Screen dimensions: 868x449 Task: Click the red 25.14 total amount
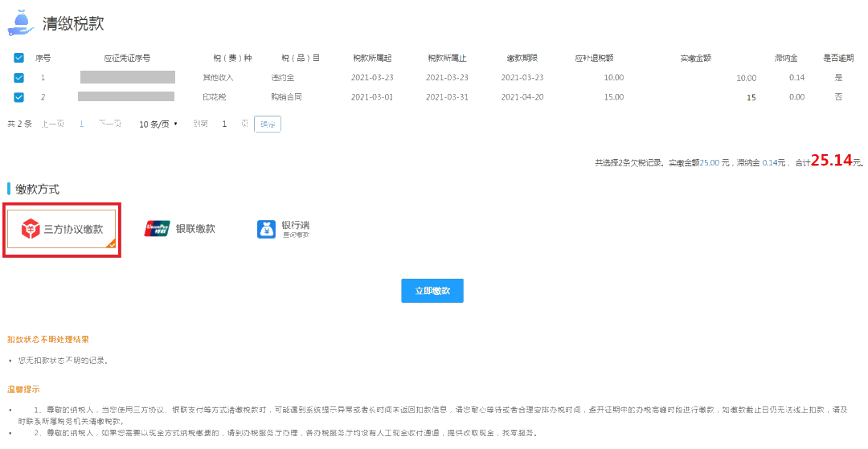831,161
